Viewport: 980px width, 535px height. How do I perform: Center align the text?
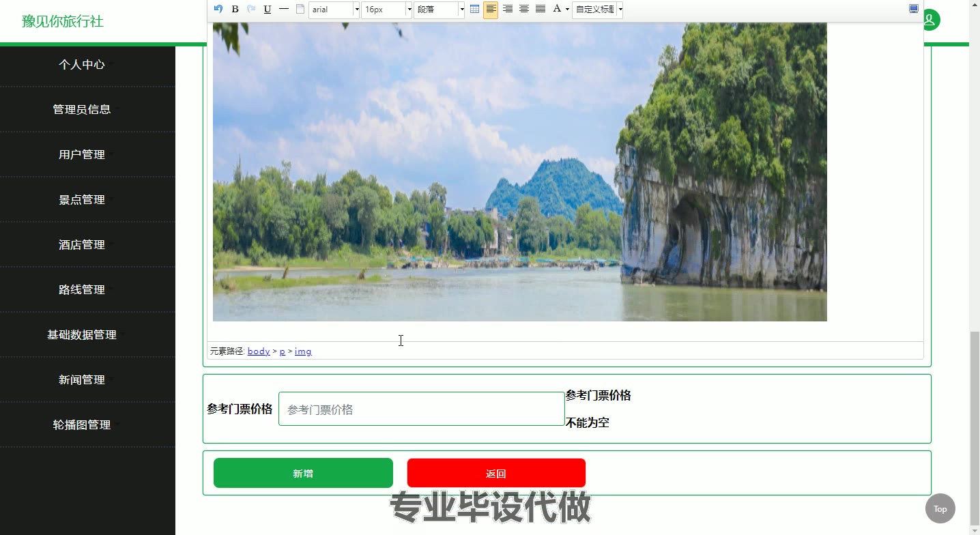[x=524, y=9]
